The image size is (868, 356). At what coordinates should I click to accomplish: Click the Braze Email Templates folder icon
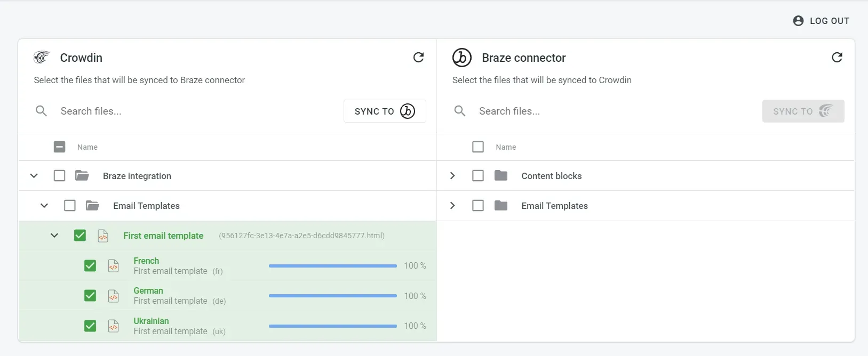coord(500,205)
